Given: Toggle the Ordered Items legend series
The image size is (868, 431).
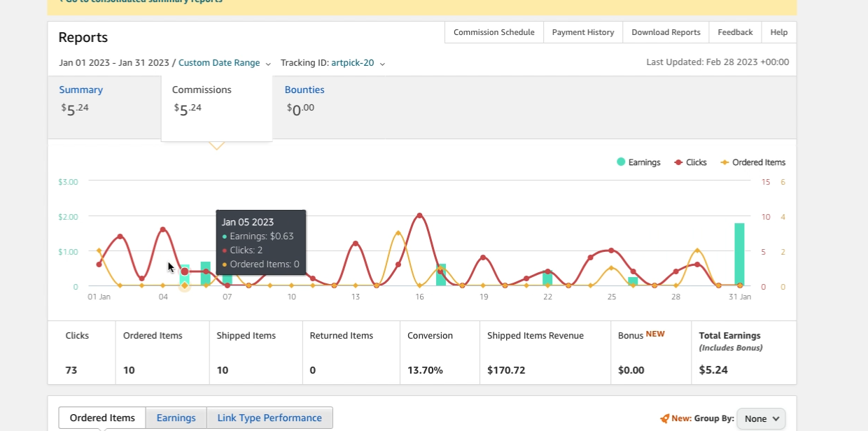Looking at the screenshot, I should [x=752, y=162].
